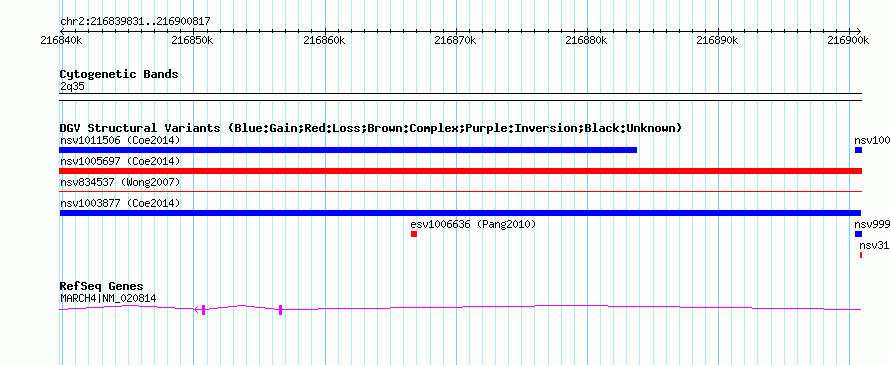Click the RefSeq Genes track title
Viewport: 890px width, 365px height.
[x=101, y=287]
